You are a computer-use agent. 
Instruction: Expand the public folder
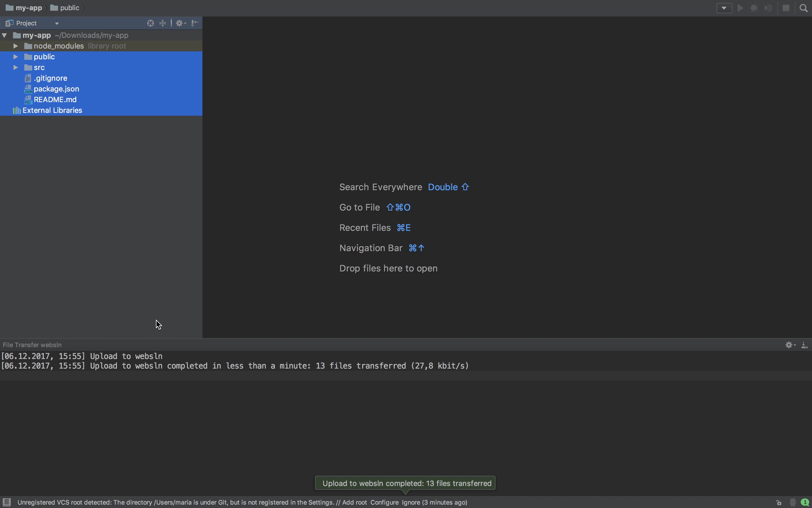pyautogui.click(x=16, y=57)
